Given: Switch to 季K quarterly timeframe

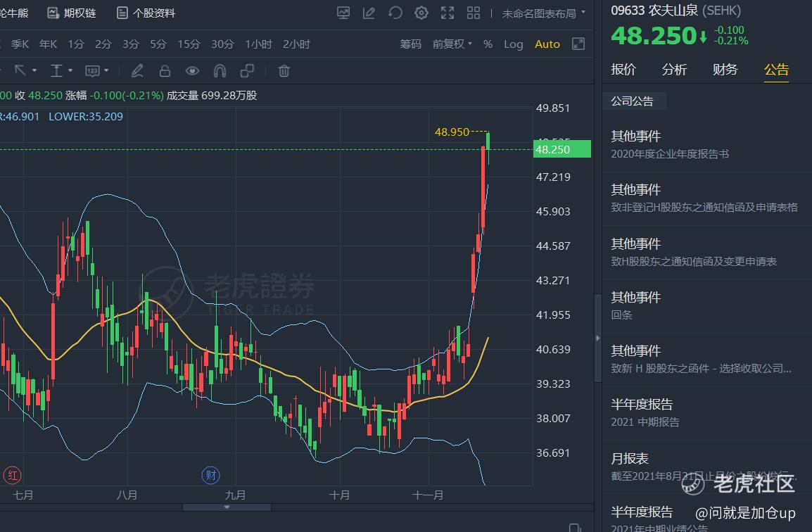Looking at the screenshot, I should [x=20, y=44].
